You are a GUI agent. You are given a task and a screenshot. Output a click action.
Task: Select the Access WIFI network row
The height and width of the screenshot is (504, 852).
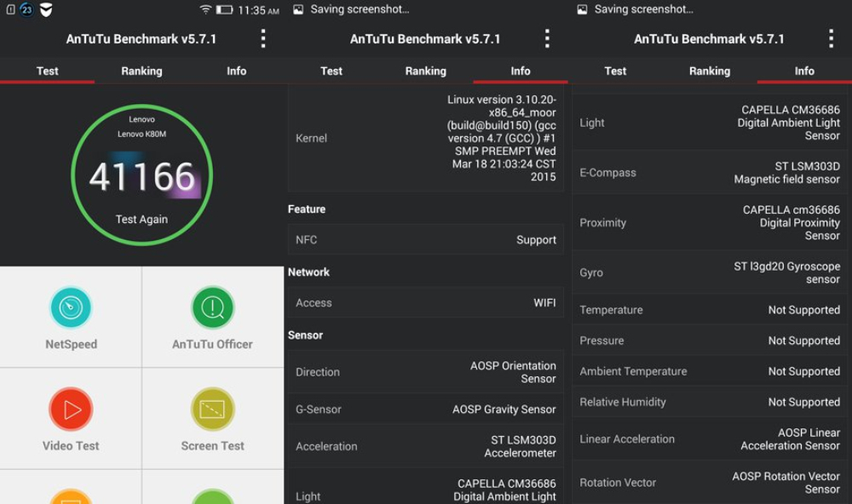pyautogui.click(x=426, y=303)
